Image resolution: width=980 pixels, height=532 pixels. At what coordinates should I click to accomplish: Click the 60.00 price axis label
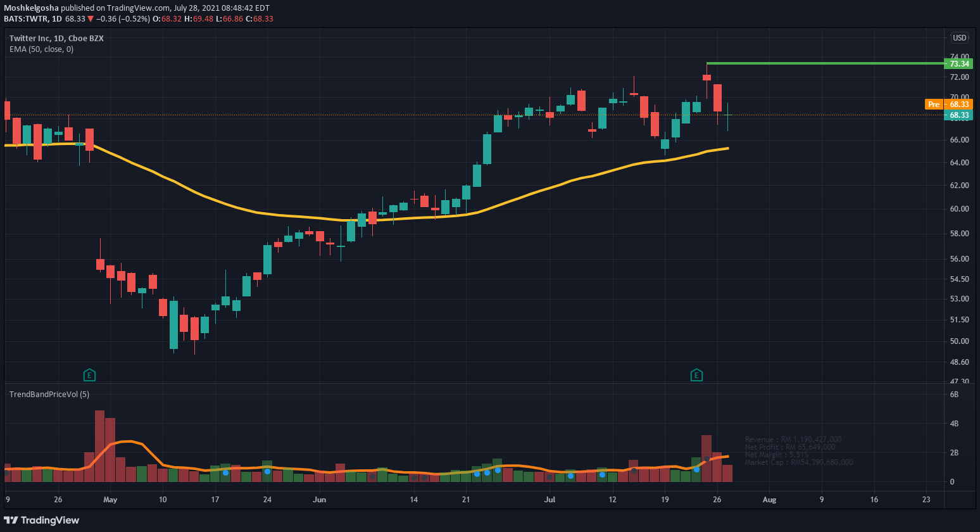(x=960, y=209)
